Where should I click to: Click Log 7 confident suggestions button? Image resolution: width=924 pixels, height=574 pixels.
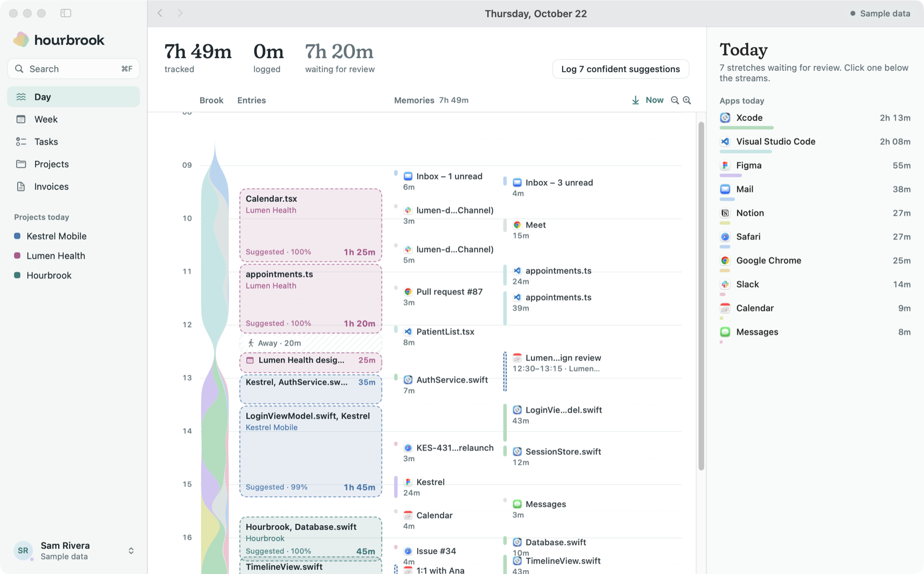620,69
